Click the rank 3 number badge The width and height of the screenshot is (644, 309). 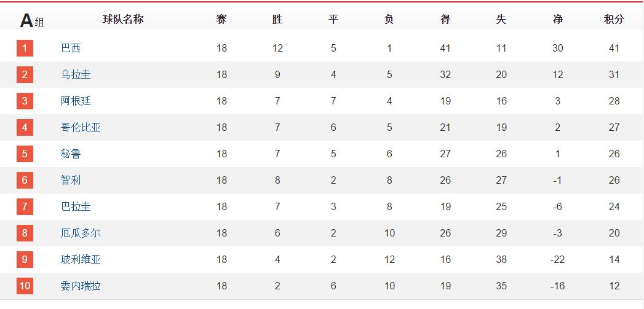(x=25, y=101)
